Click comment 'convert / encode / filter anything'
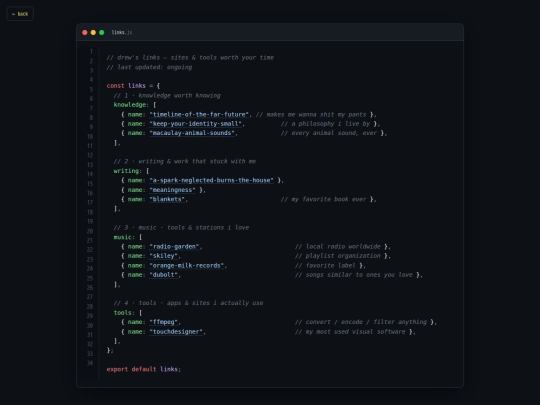540x405 pixels. pyautogui.click(x=361, y=322)
